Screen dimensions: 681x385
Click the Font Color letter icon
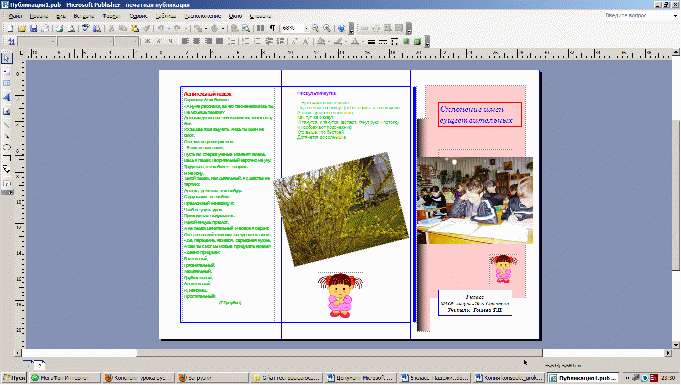355,41
